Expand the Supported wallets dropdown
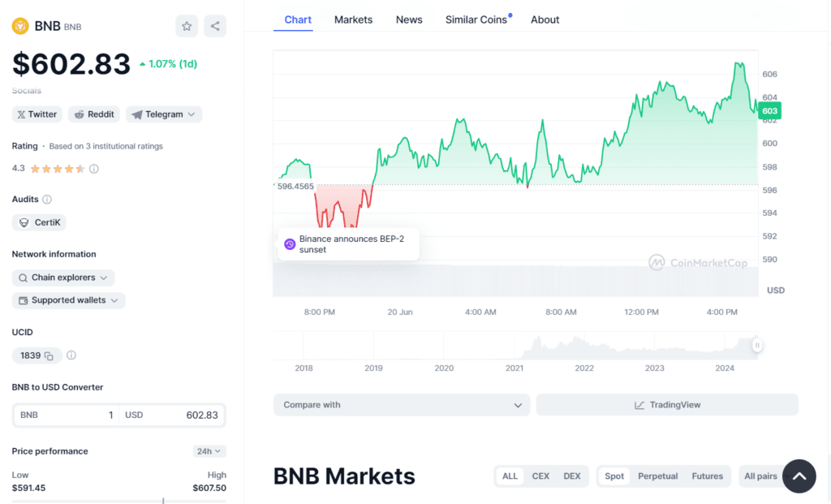Image resolution: width=831 pixels, height=504 pixels. (x=68, y=300)
